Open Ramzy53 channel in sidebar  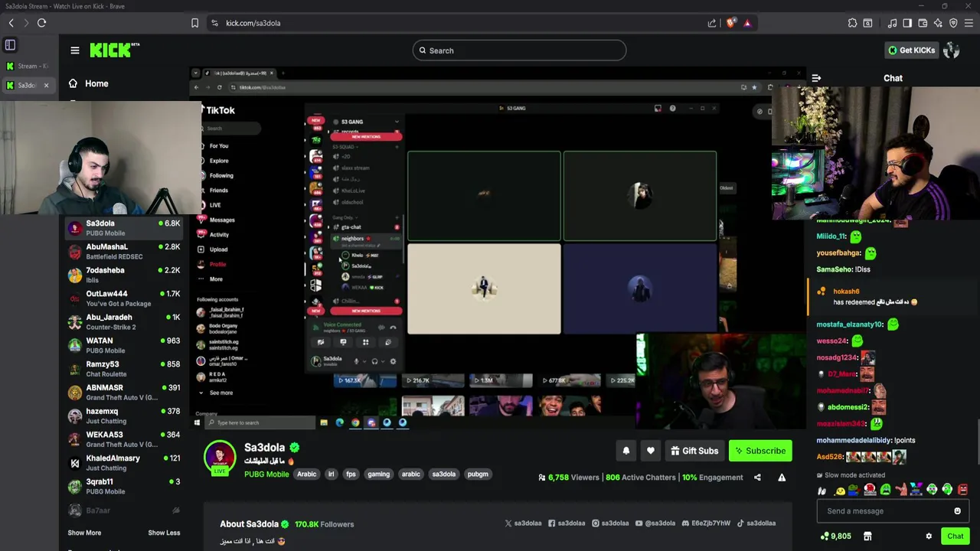tap(124, 369)
